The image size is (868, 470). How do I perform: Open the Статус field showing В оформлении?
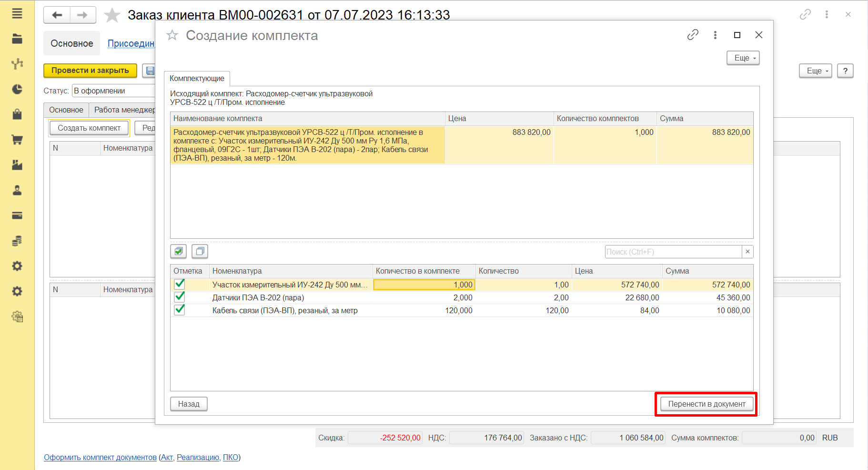point(114,91)
